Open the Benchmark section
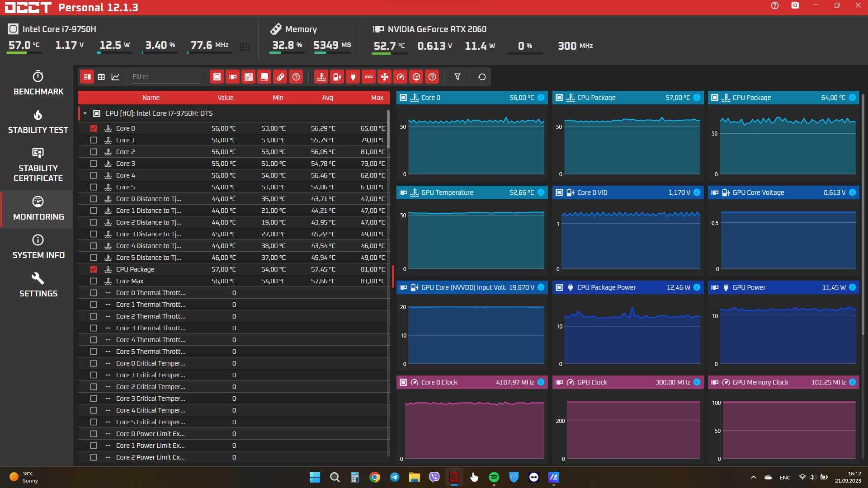This screenshot has width=868, height=488. 38,83
